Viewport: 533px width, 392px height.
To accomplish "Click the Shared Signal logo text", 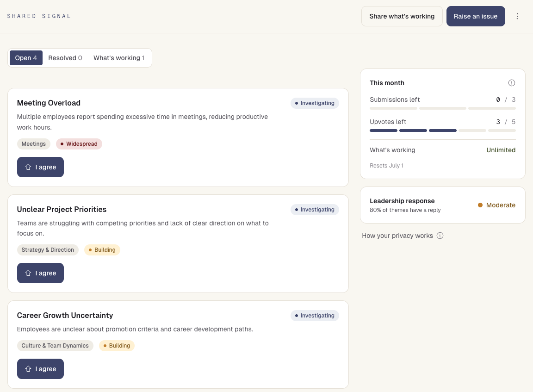I will tap(39, 16).
